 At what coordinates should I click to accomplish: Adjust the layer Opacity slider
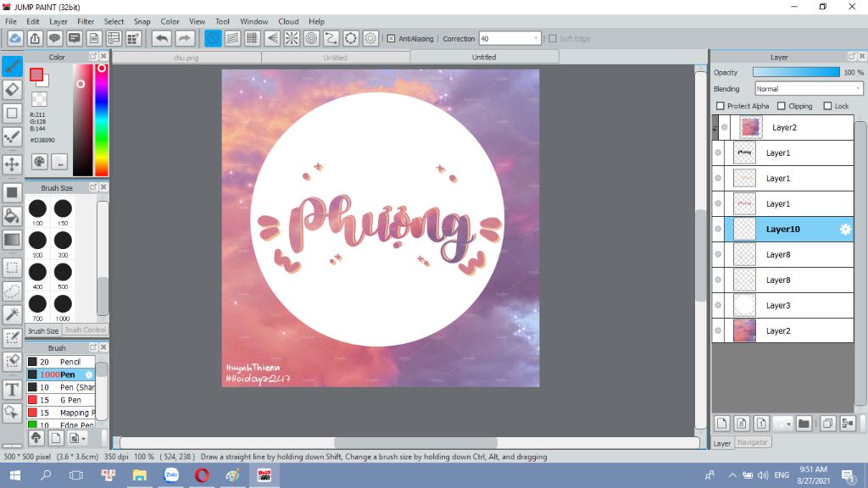tap(796, 73)
